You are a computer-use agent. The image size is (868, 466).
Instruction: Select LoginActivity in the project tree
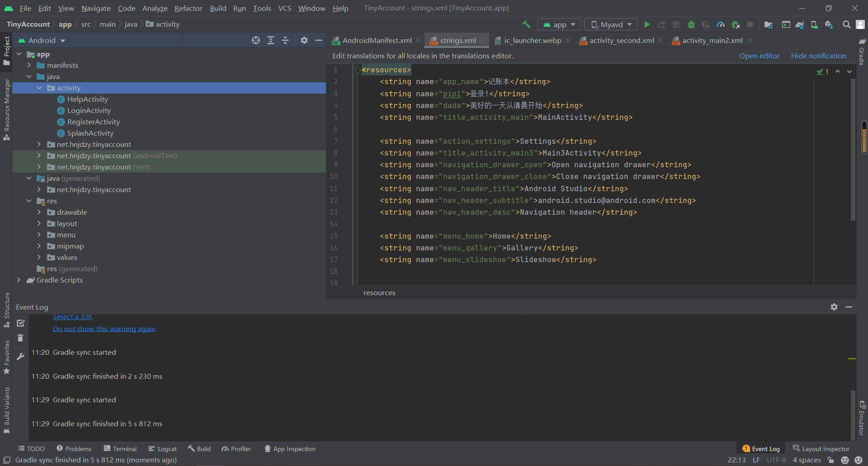tap(89, 110)
